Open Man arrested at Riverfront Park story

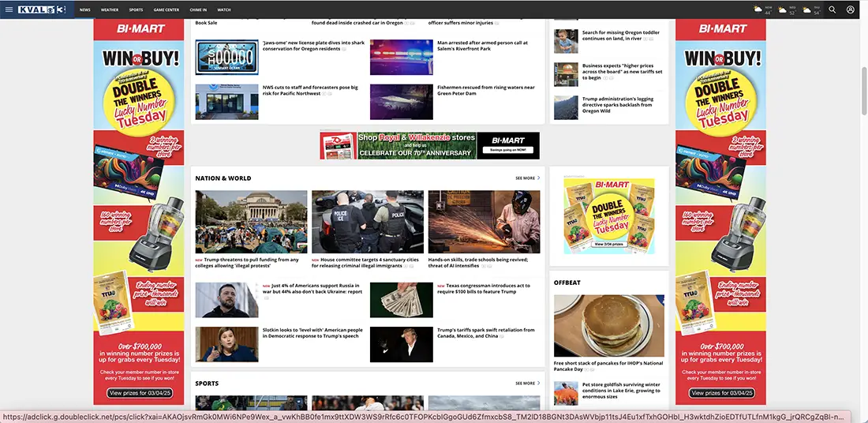pos(482,46)
